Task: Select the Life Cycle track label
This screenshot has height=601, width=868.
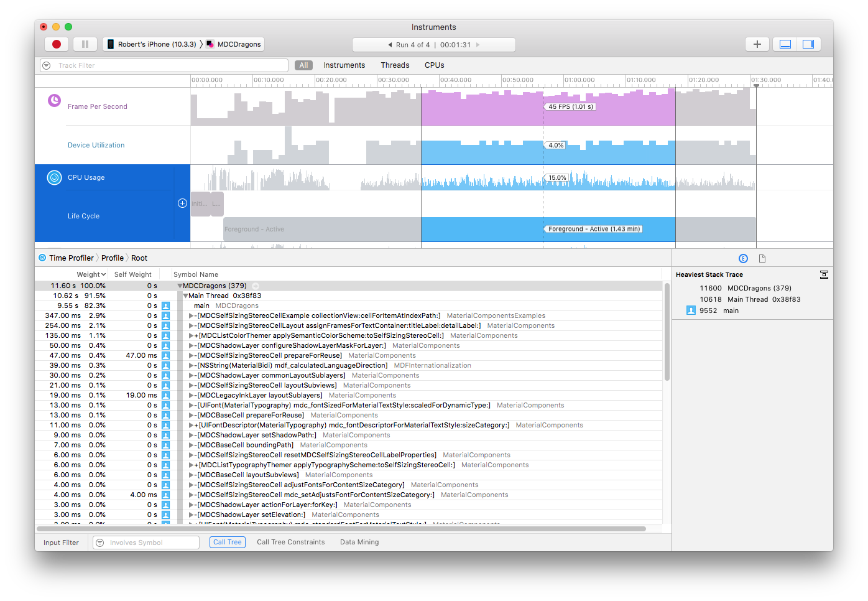Action: tap(83, 216)
